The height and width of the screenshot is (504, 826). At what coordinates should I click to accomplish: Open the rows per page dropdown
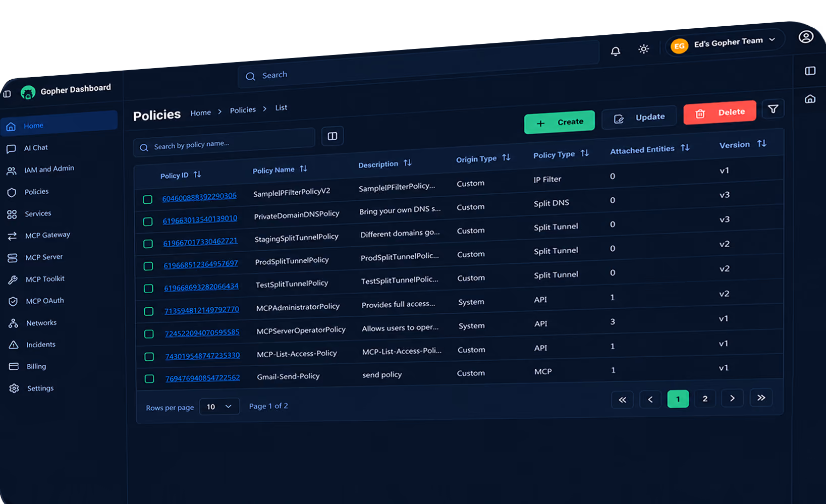point(219,407)
